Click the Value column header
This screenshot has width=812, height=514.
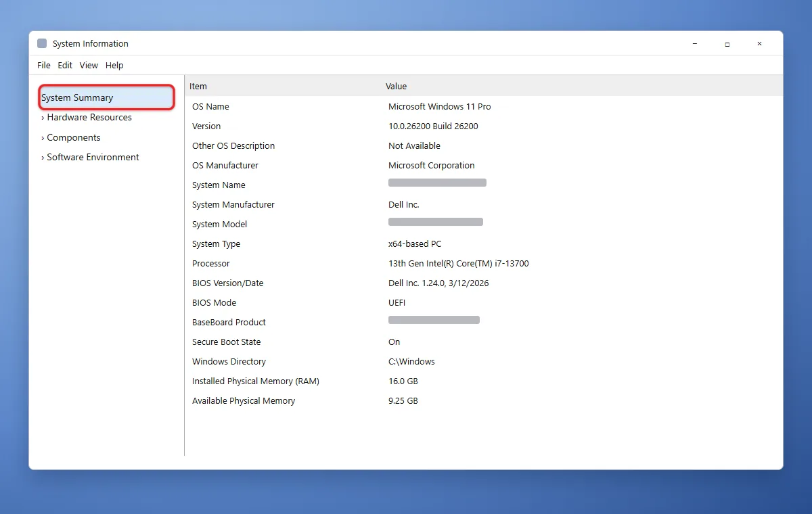pos(396,87)
